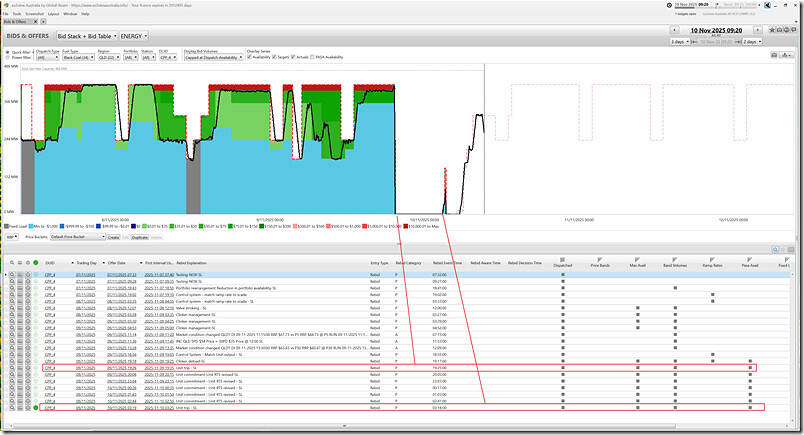
Task: Click the 10 Nov 2025 09:20 date heading
Action: coord(716,30)
